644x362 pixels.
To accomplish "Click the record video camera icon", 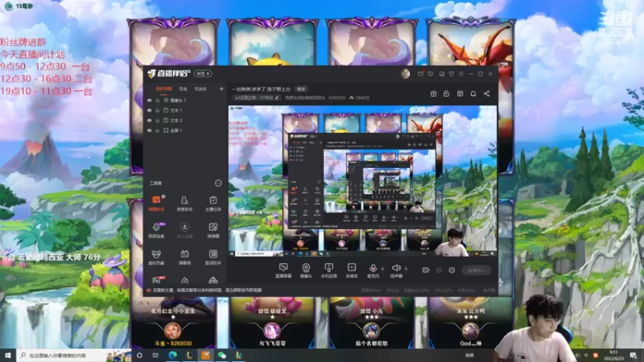I will pos(426,270).
